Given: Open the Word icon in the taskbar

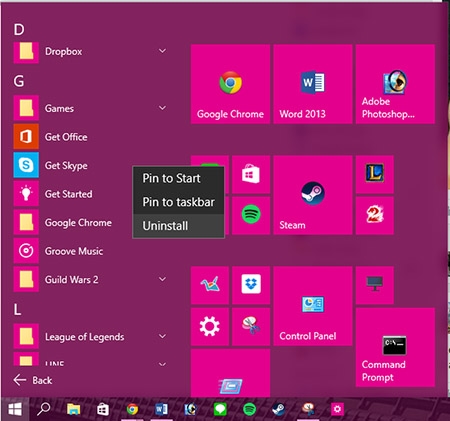Looking at the screenshot, I should (x=161, y=409).
